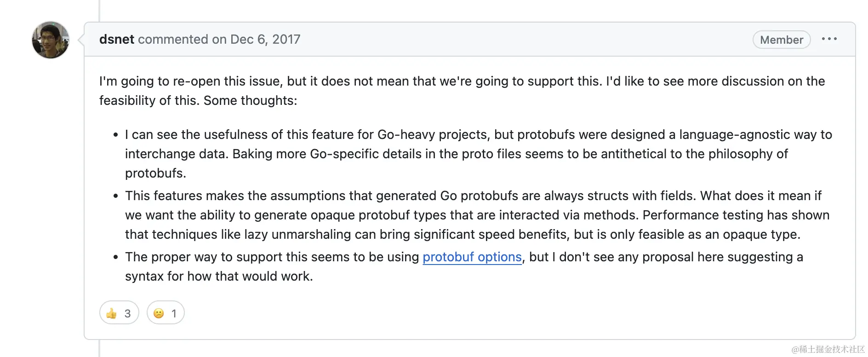Click the confused face emoji icon
The height and width of the screenshot is (357, 868).
point(159,313)
